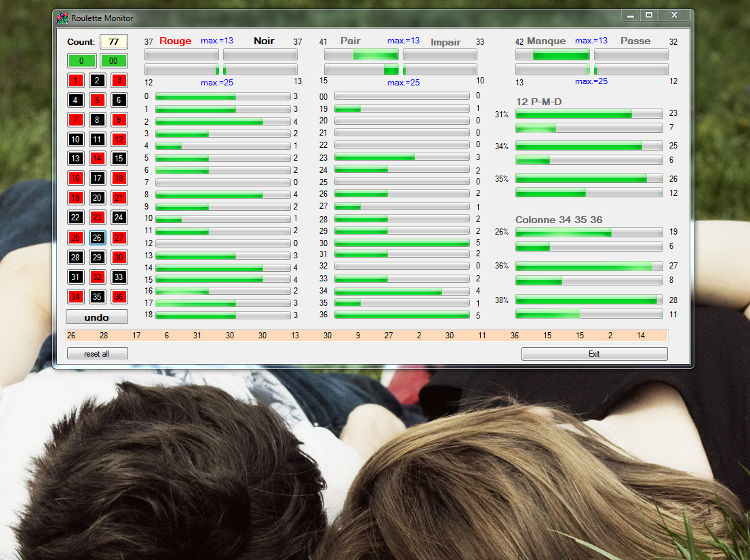750x560 pixels.
Task: Select black number 10 button
Action: (x=75, y=139)
